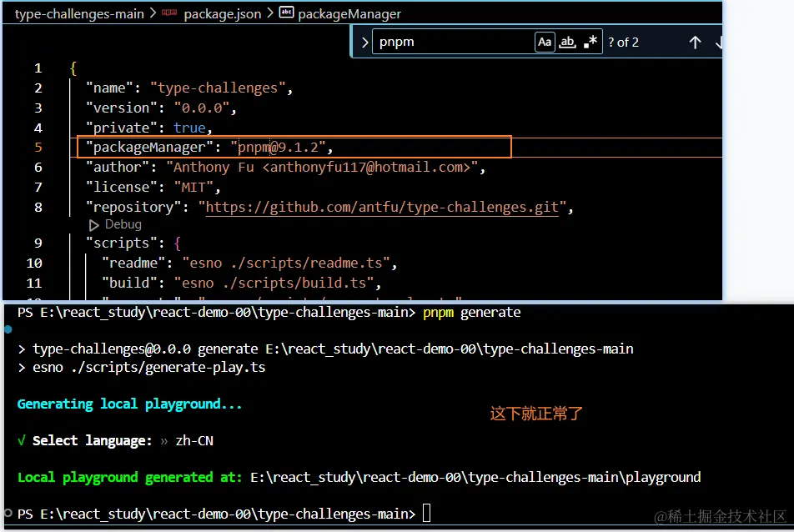Click the "name" key on line 2

109,88
